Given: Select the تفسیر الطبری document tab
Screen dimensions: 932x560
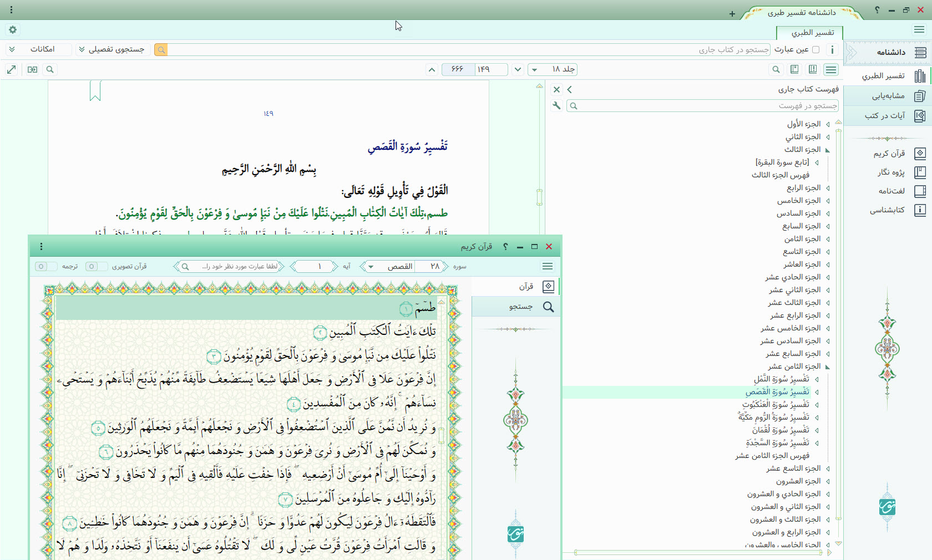Looking at the screenshot, I should [810, 33].
